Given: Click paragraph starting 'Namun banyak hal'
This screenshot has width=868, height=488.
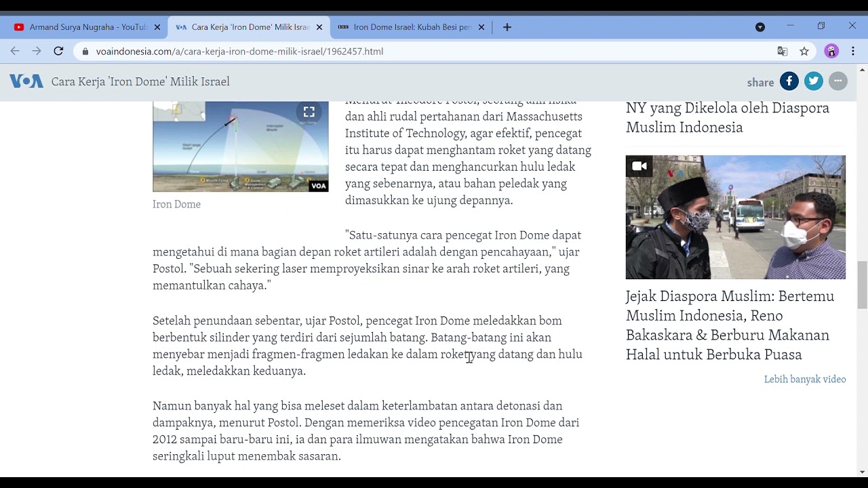Looking at the screenshot, I should pos(366,431).
